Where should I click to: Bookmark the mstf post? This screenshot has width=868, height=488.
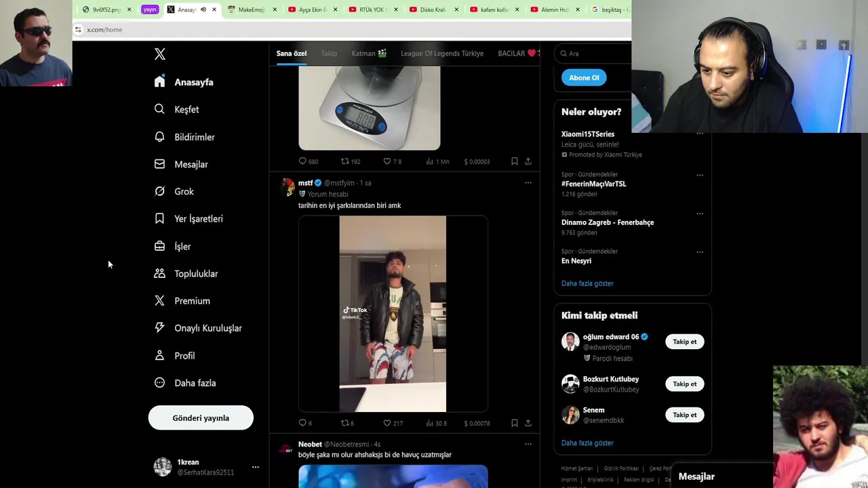point(514,423)
